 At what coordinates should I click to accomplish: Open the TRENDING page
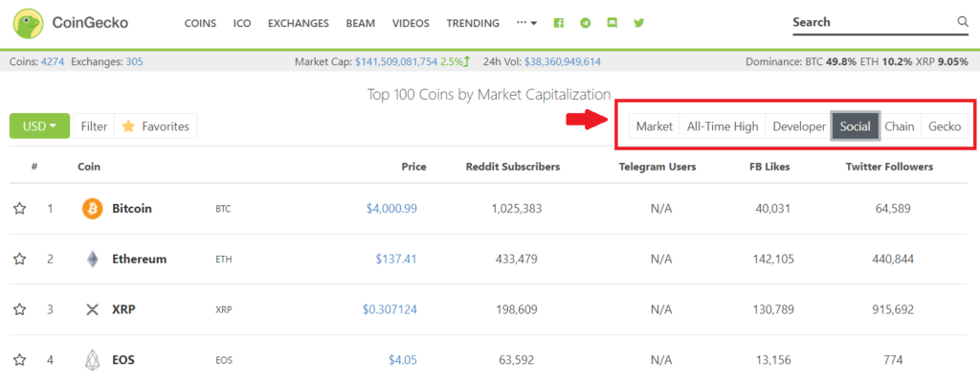point(473,23)
